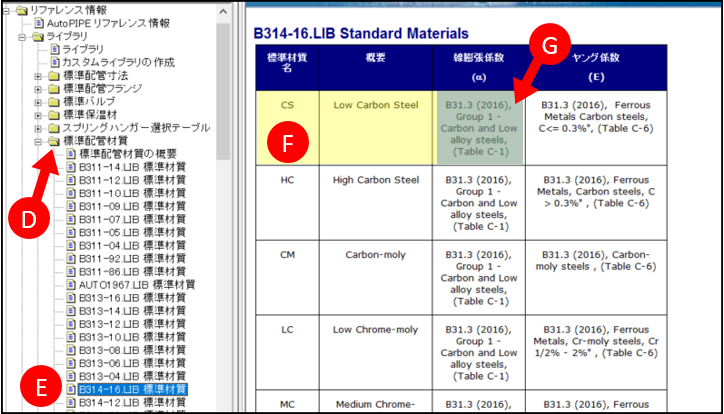This screenshot has width=724, height=414.
Task: Open the ライブラリ document topic
Action: [83, 49]
